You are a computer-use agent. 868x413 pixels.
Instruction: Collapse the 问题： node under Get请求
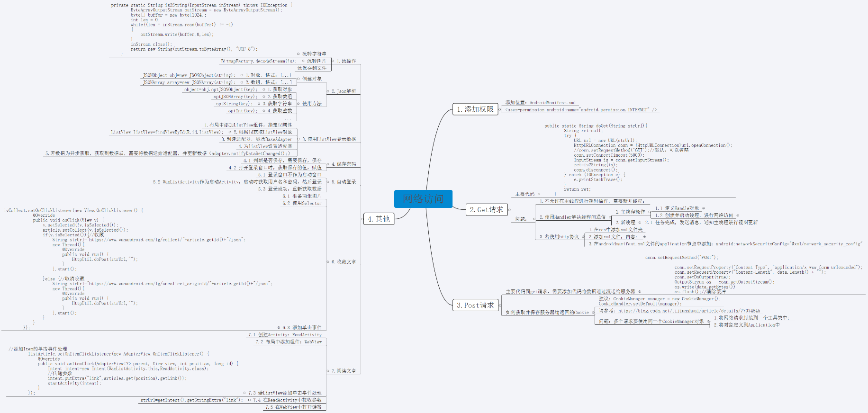[534, 219]
